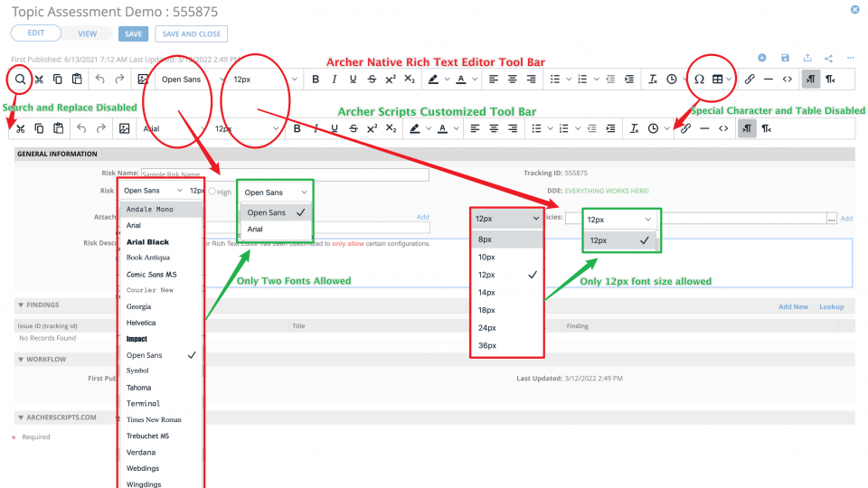Insert image from the Open Sans toolbar
The image size is (868, 488).
pos(143,80)
